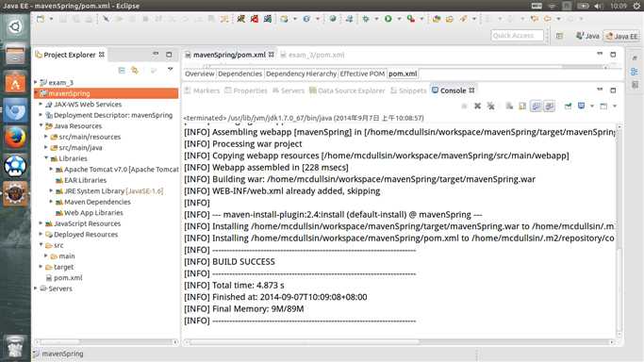Click the sound volume indicator in top bar
The height and width of the screenshot is (362, 644).
(x=599, y=6)
